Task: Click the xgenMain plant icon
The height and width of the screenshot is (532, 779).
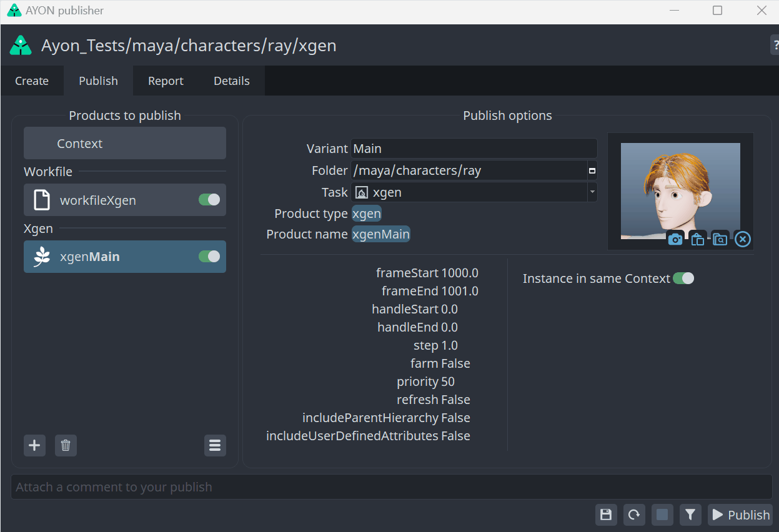Action: [42, 257]
